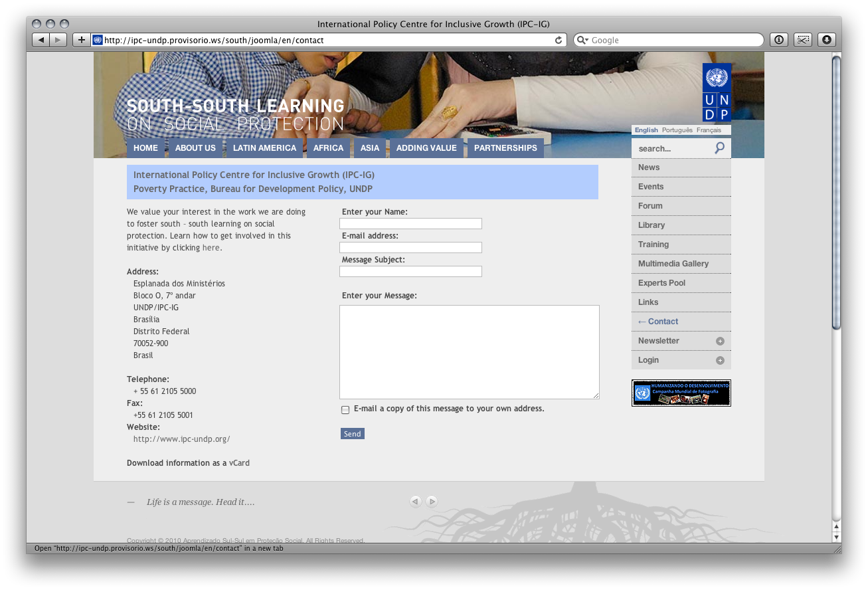Open News in the sidebar
Image resolution: width=868 pixels, height=590 pixels.
click(681, 167)
